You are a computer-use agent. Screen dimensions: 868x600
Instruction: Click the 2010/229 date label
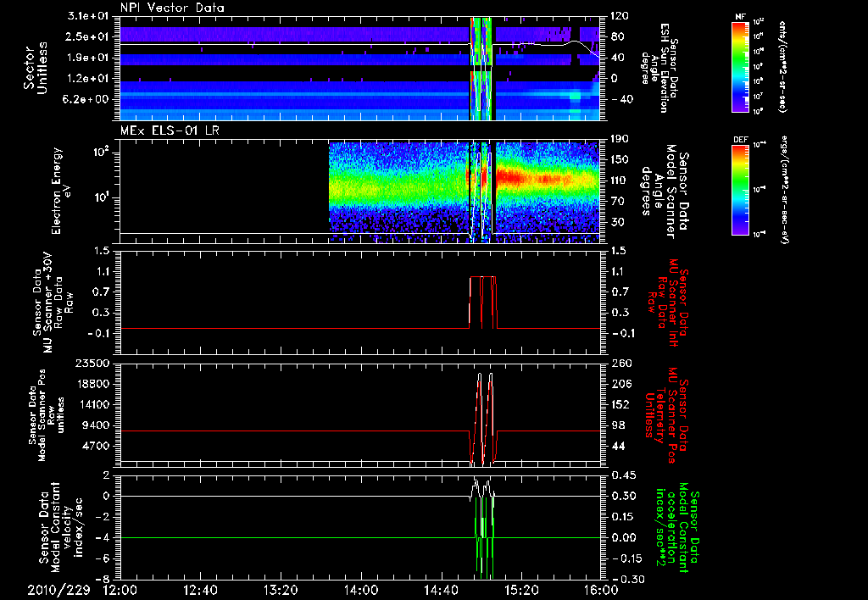(x=57, y=590)
